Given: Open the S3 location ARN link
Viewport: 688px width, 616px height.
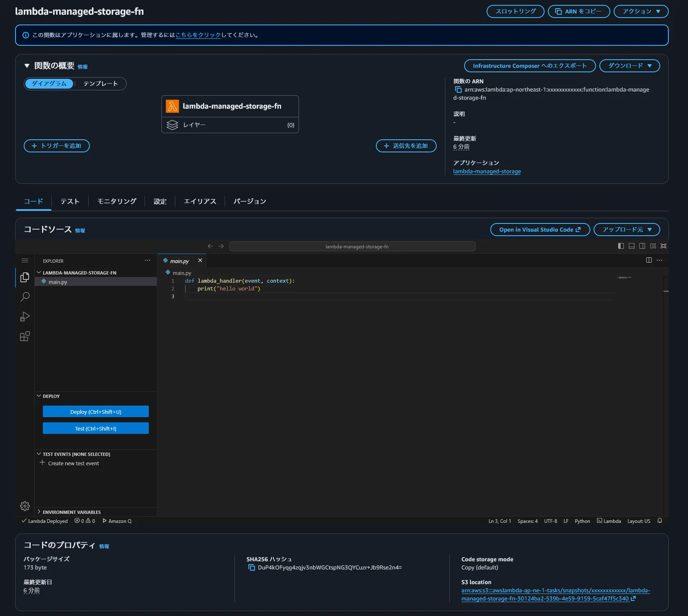Looking at the screenshot, I should tap(556, 594).
